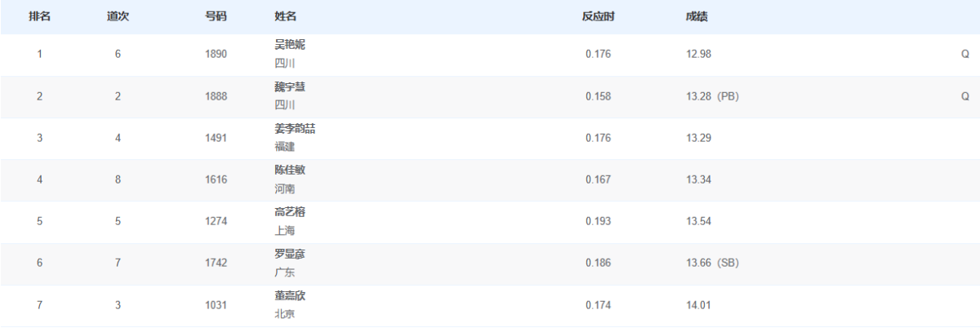Open athlete 吴艳妮's name link
The height and width of the screenshot is (332, 980).
click(x=290, y=45)
